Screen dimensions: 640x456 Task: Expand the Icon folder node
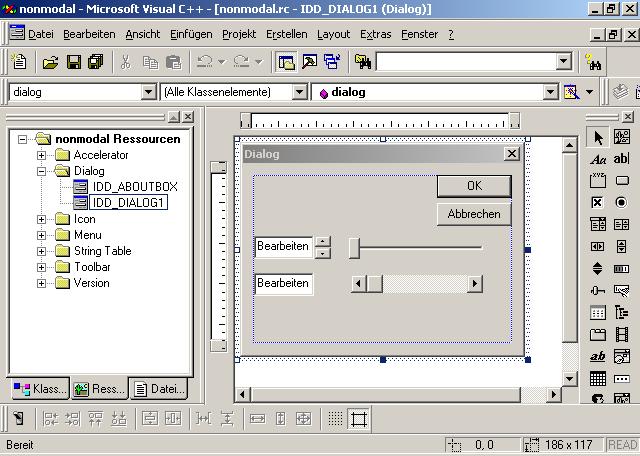[x=41, y=219]
